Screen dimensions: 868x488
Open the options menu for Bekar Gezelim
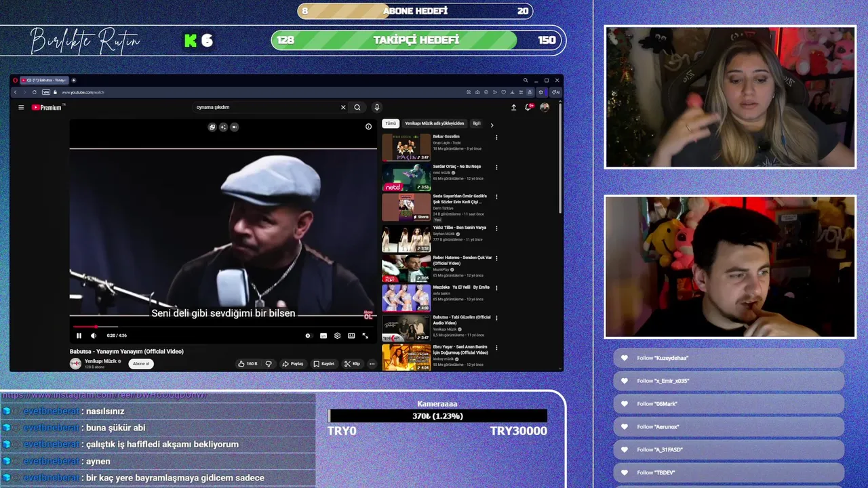click(x=496, y=137)
